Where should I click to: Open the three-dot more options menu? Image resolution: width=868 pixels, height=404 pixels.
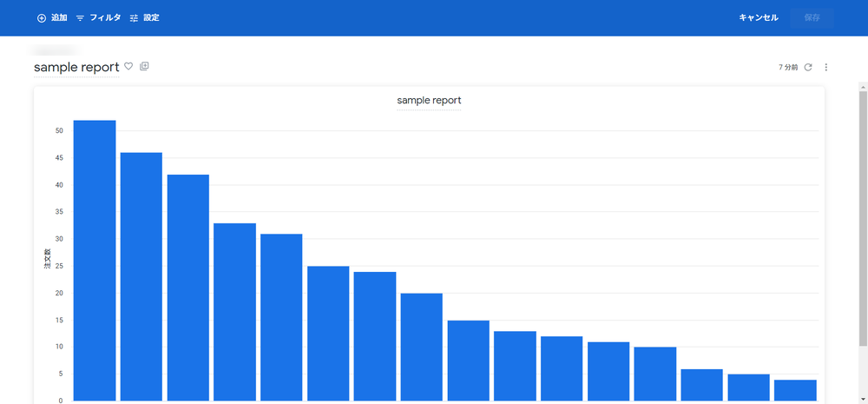pyautogui.click(x=826, y=67)
